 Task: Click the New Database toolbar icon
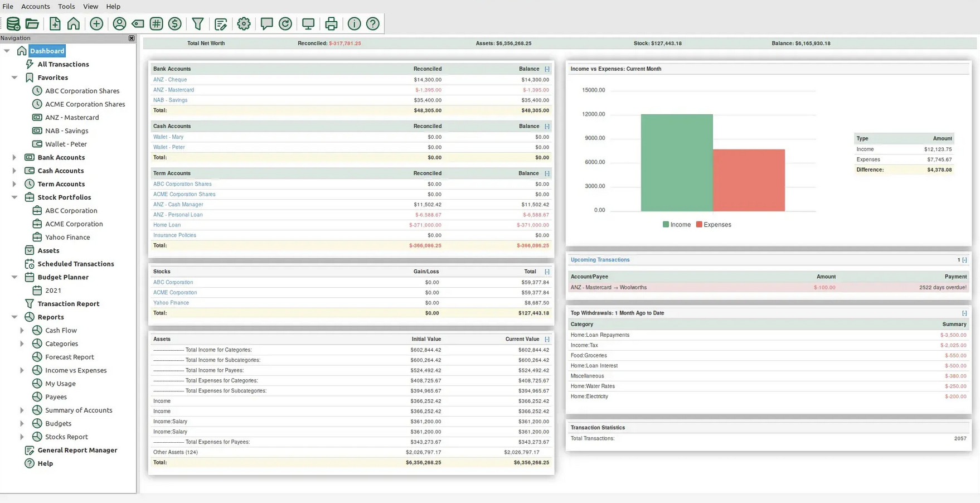(x=13, y=23)
